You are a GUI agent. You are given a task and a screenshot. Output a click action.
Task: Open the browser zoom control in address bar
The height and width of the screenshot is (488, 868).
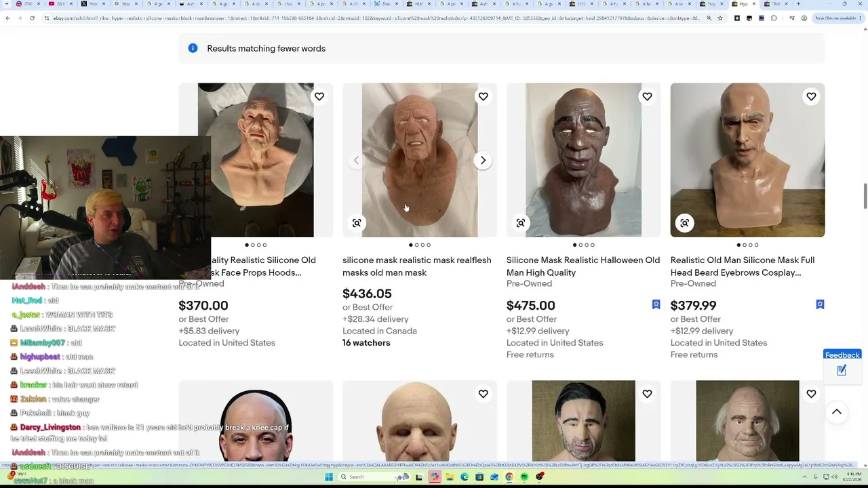click(709, 18)
